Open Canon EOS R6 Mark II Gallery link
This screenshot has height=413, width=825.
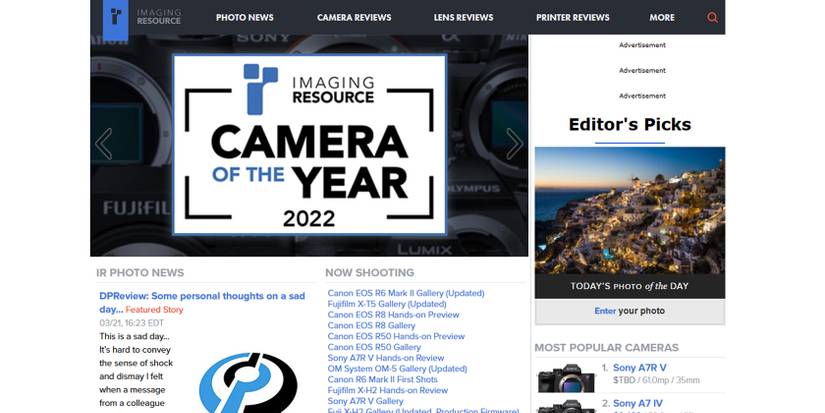tap(406, 293)
